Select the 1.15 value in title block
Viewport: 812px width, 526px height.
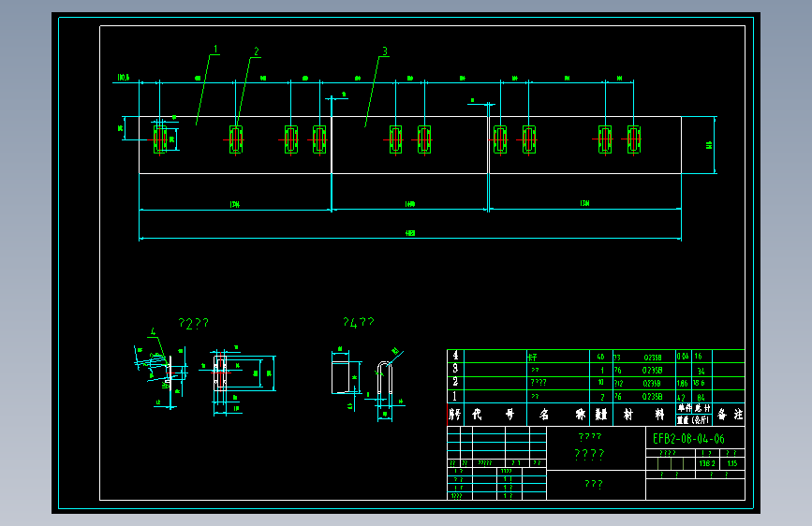tap(732, 463)
